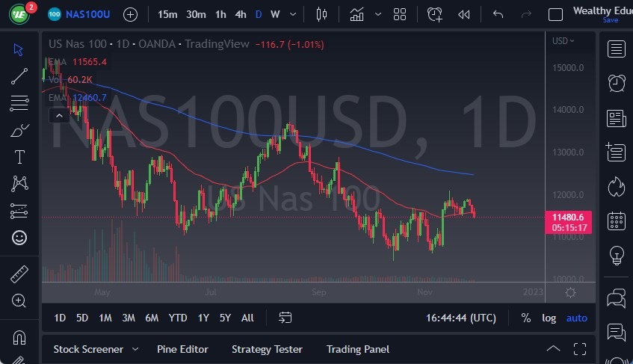The image size is (633, 364).
Task: Open the alerts panel clock icon
Action: [616, 83]
